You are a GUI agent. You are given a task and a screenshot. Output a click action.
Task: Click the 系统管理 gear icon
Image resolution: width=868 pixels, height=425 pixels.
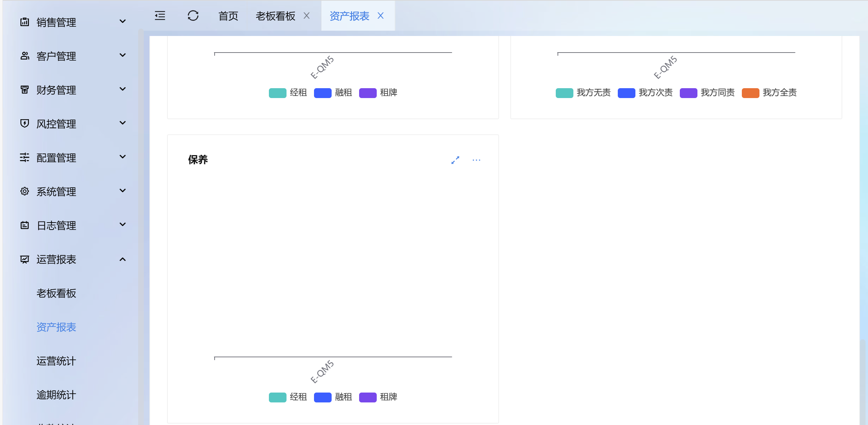pos(25,191)
